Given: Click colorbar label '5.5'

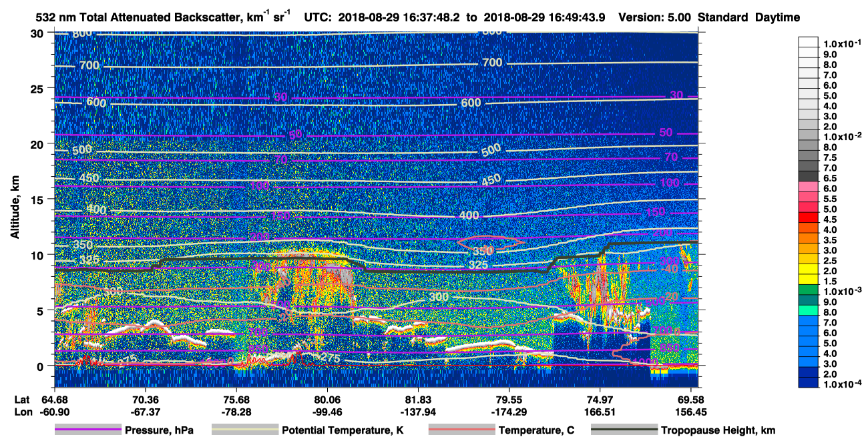Looking at the screenshot, I should click(831, 199).
